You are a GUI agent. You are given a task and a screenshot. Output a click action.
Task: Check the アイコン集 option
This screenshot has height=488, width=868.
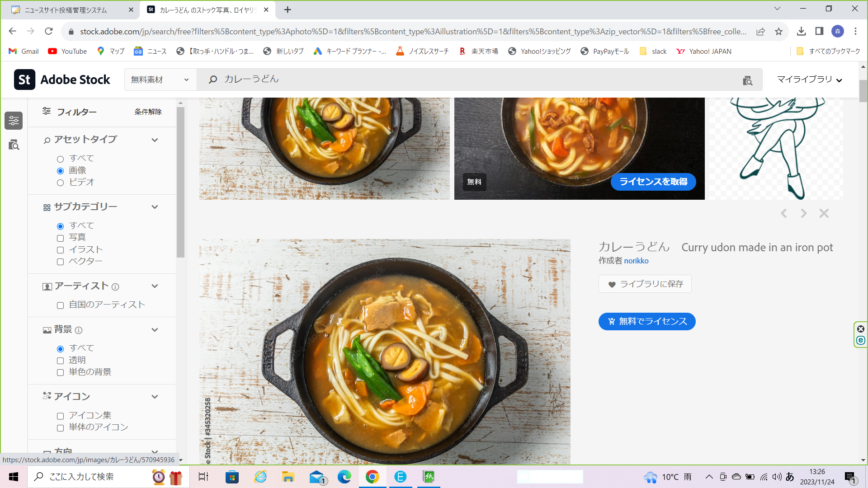60,416
